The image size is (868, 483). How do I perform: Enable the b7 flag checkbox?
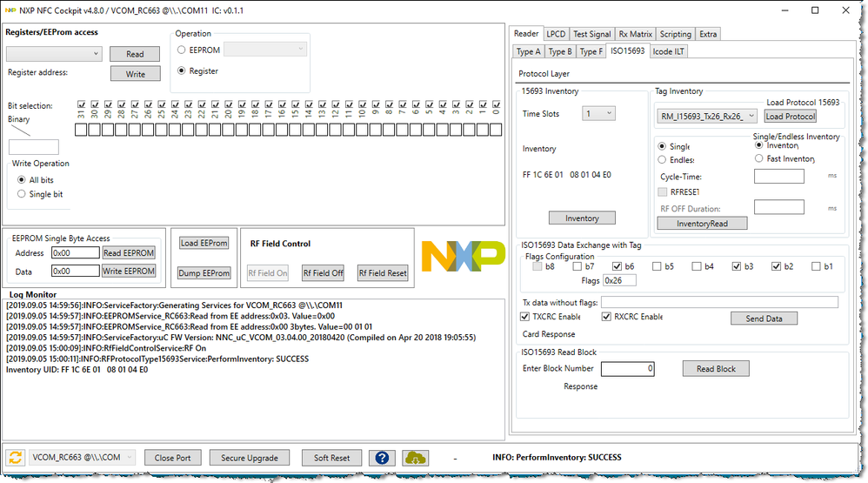(x=578, y=266)
